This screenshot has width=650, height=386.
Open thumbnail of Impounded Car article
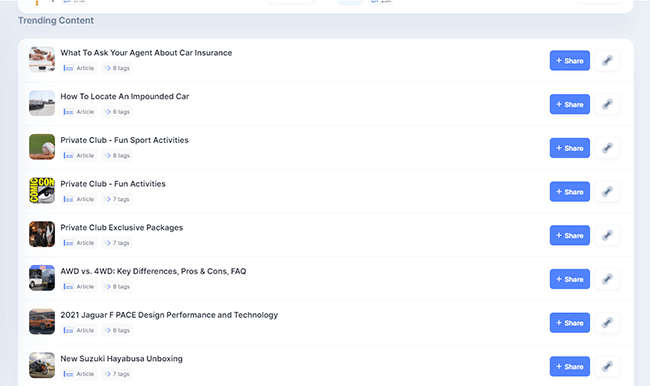42,103
